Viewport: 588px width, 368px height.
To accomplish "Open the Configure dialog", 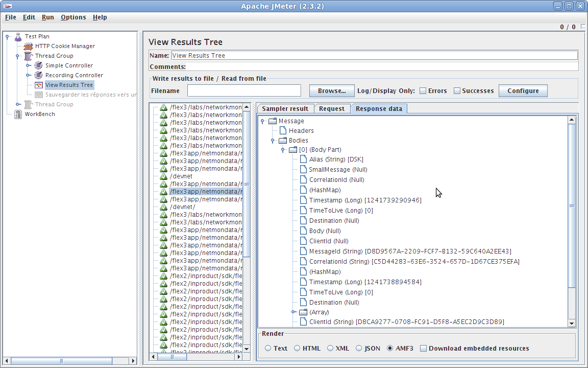I will click(x=523, y=90).
